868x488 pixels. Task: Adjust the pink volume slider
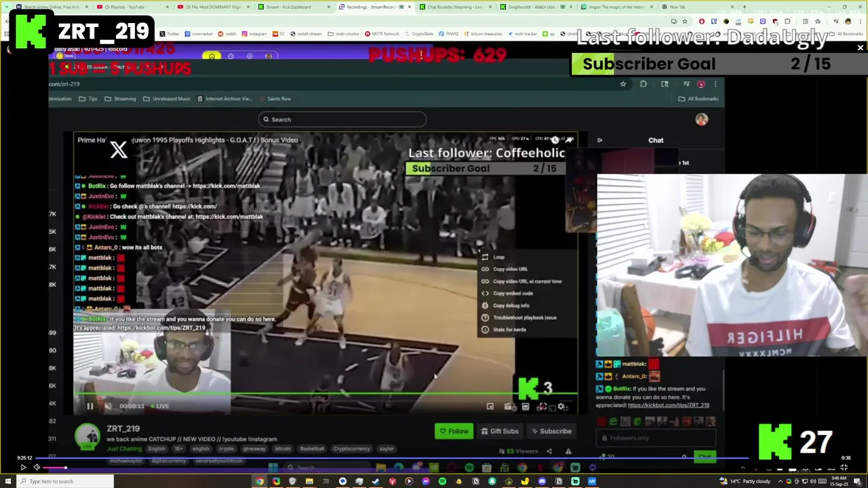pos(55,468)
